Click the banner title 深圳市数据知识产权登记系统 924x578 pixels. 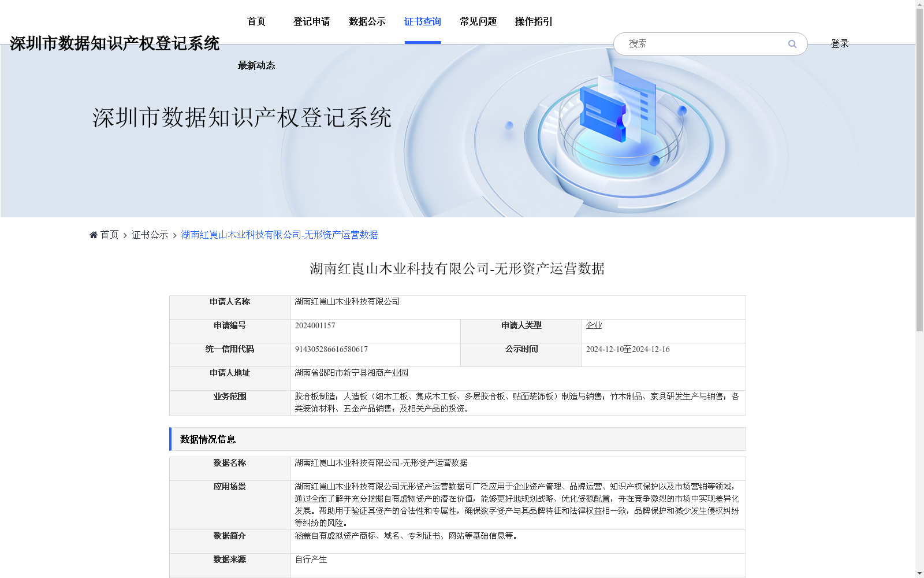click(242, 118)
